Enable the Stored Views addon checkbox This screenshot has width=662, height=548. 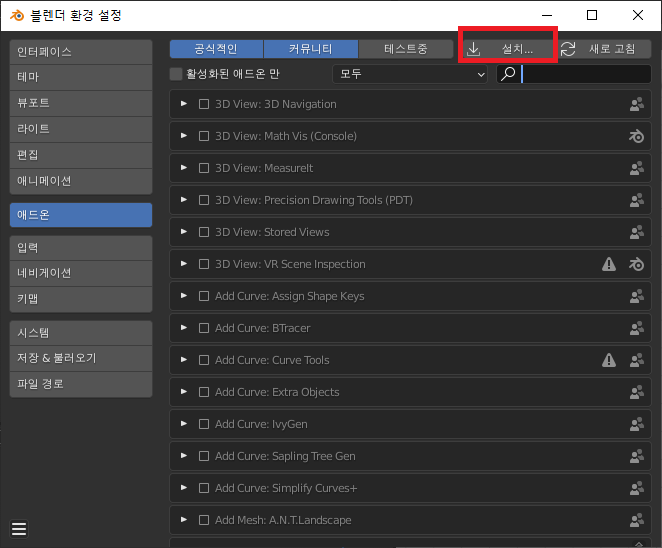204,232
